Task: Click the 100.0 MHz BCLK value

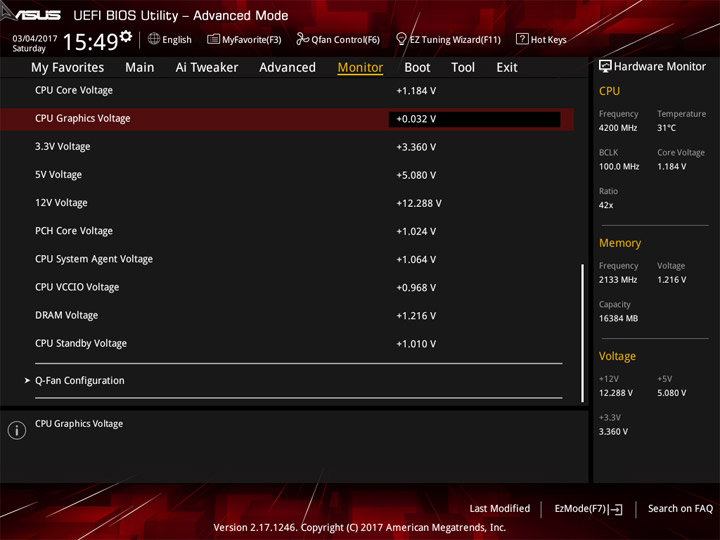Action: 619,166
